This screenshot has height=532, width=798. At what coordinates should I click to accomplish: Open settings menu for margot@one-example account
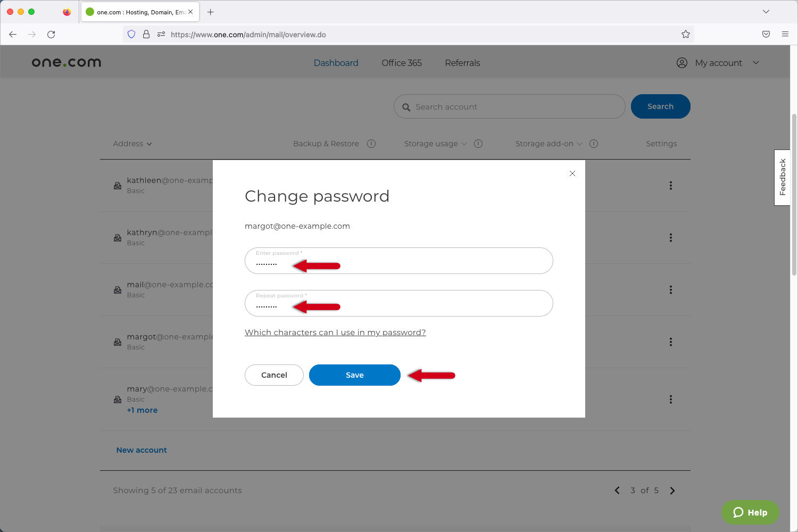[x=670, y=342]
